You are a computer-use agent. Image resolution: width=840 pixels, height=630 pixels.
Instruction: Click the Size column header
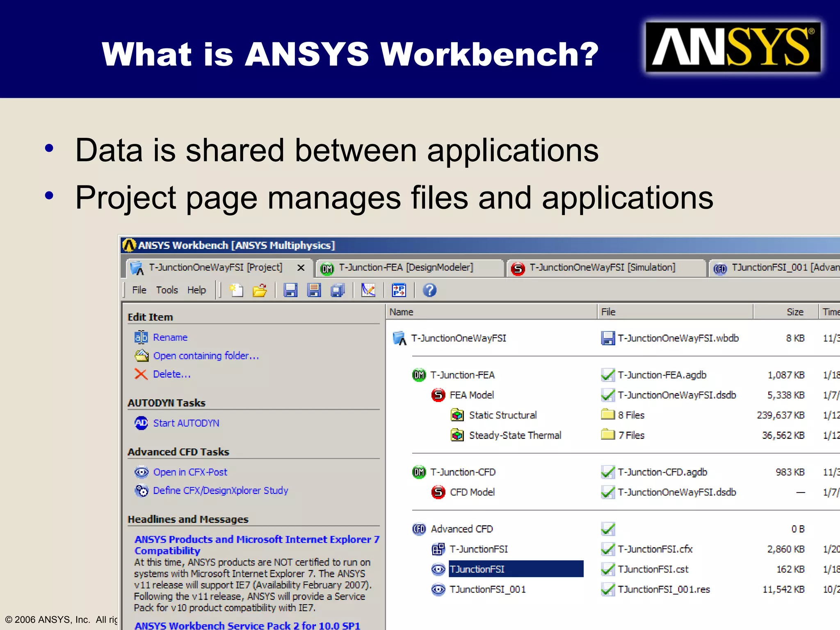(786, 312)
